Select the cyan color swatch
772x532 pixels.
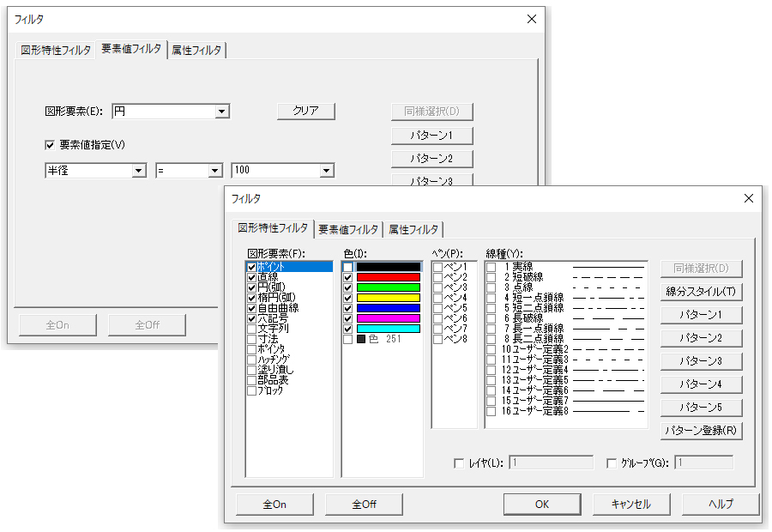pyautogui.click(x=388, y=328)
